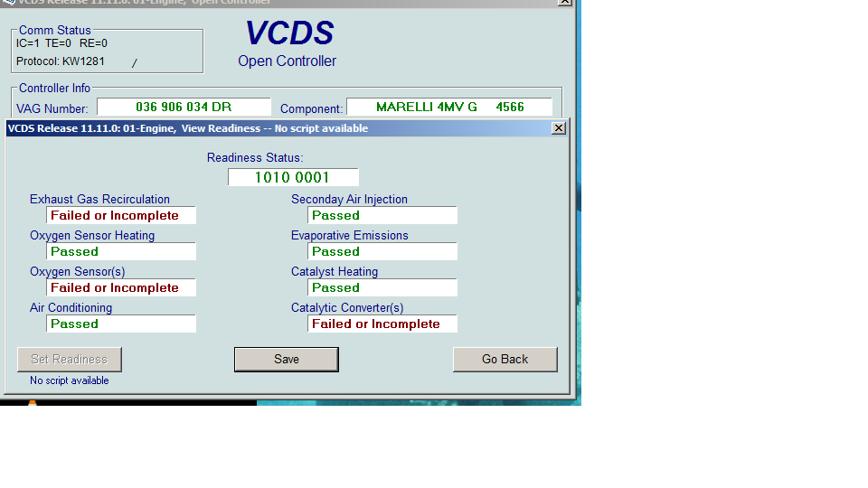Click the Oxygen Sensor(s) Failed or Incomplete field
This screenshot has height=488, width=868.
tap(120, 287)
